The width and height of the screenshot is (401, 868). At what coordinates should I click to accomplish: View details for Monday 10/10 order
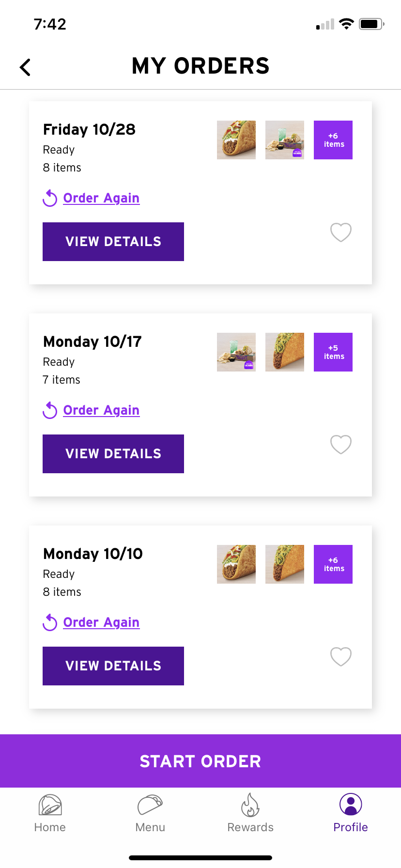coord(113,666)
